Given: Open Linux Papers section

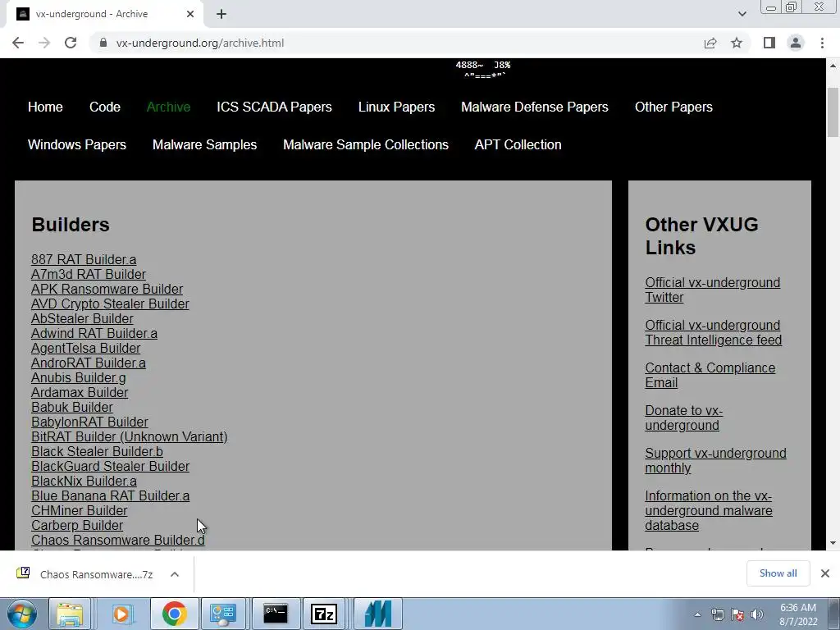Looking at the screenshot, I should point(396,107).
